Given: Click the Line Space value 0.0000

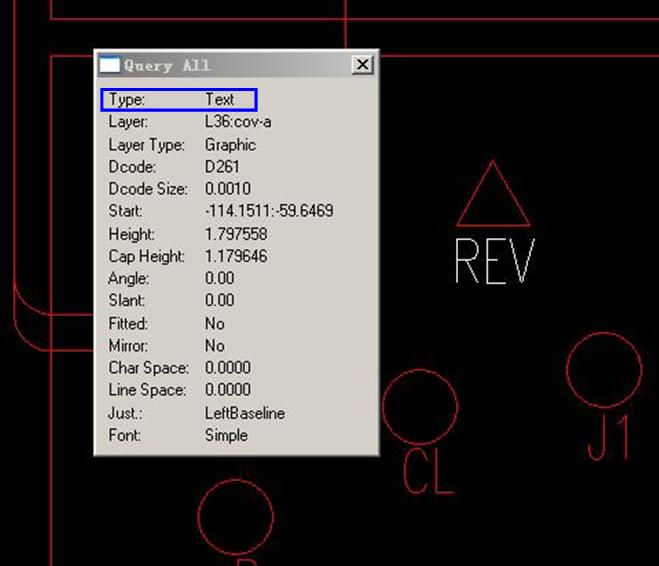Looking at the screenshot, I should pos(228,390).
